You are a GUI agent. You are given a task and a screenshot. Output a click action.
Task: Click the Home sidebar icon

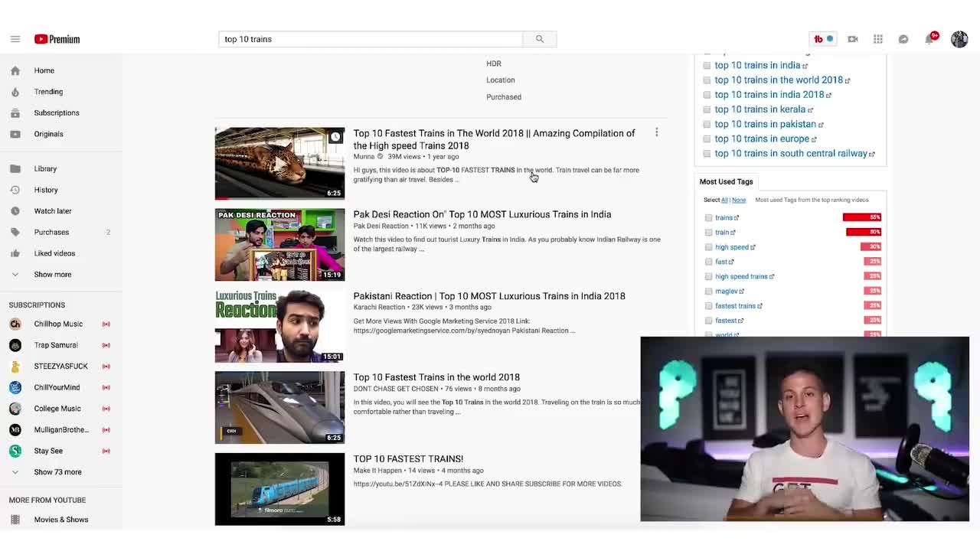(x=15, y=70)
